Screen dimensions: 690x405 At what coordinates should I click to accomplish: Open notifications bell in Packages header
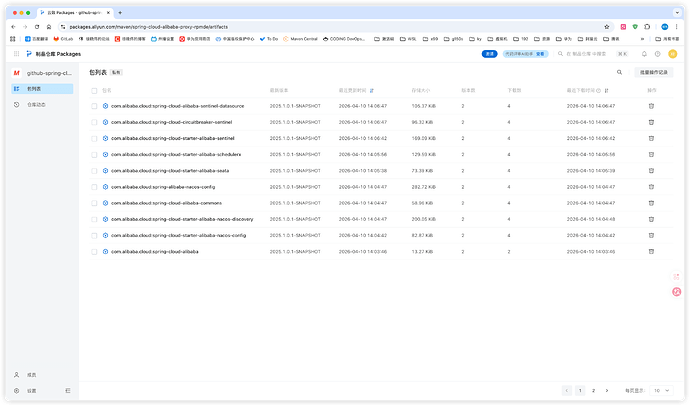tap(644, 54)
